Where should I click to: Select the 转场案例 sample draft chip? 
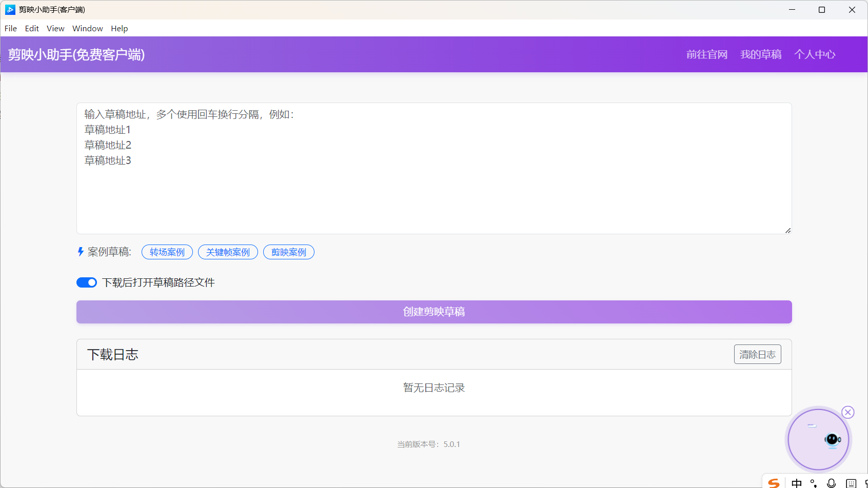click(x=167, y=252)
